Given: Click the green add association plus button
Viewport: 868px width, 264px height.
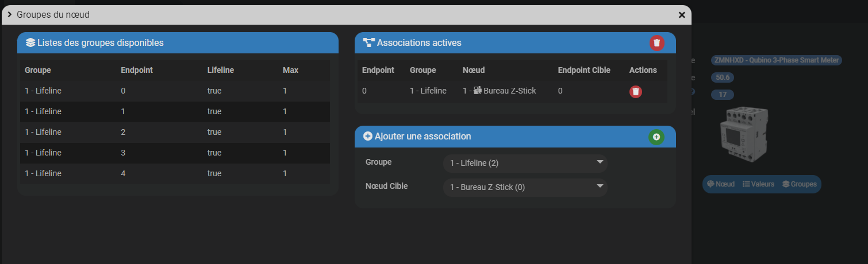Looking at the screenshot, I should tap(656, 137).
